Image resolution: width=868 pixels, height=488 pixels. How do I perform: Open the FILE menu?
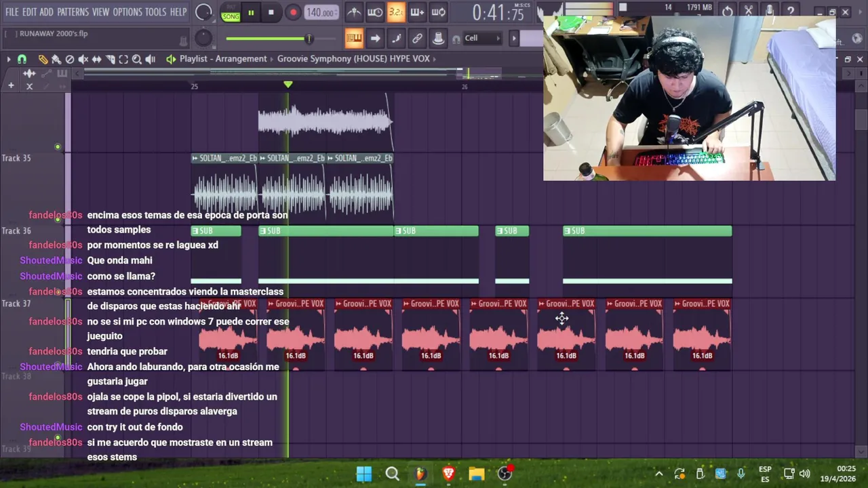[12, 12]
